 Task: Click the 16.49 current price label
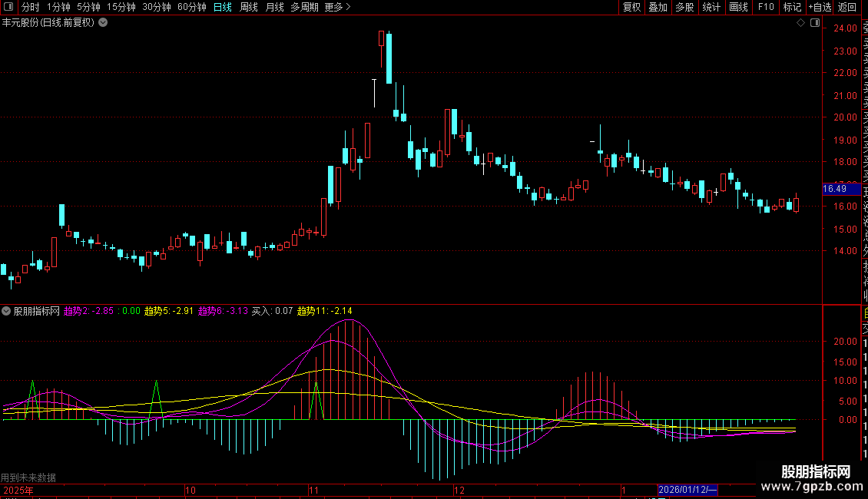pyautogui.click(x=834, y=189)
